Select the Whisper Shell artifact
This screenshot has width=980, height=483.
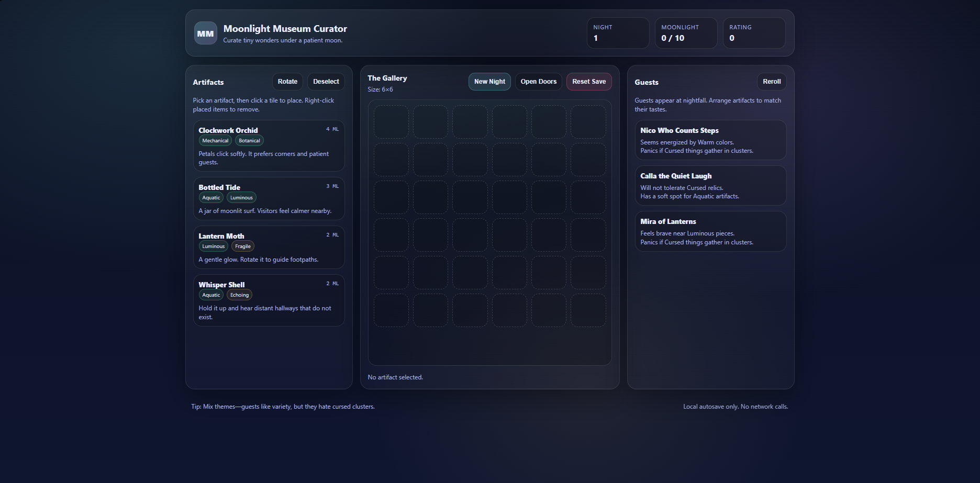click(269, 300)
